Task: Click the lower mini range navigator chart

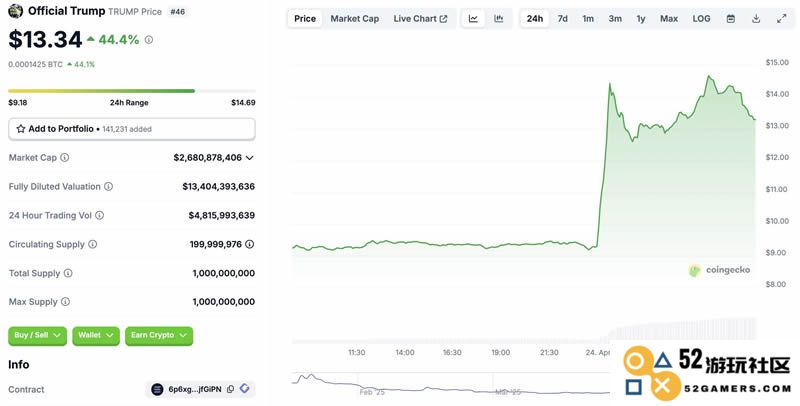Action: click(451, 385)
